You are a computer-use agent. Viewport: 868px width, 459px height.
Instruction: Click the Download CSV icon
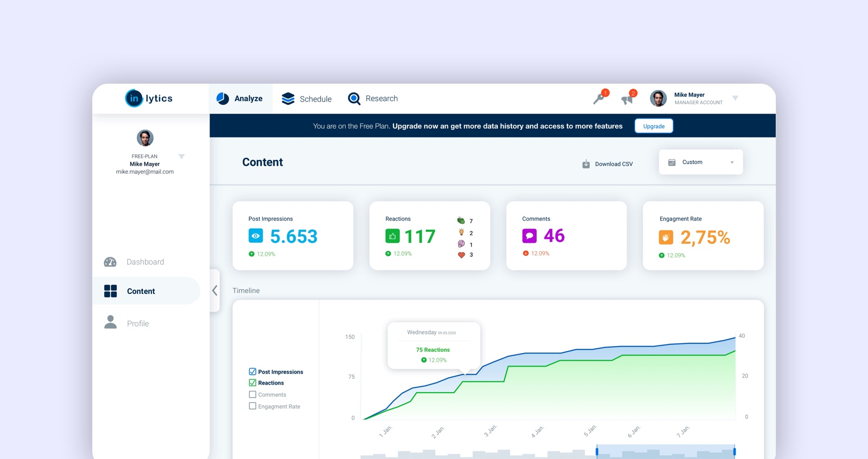tap(586, 164)
